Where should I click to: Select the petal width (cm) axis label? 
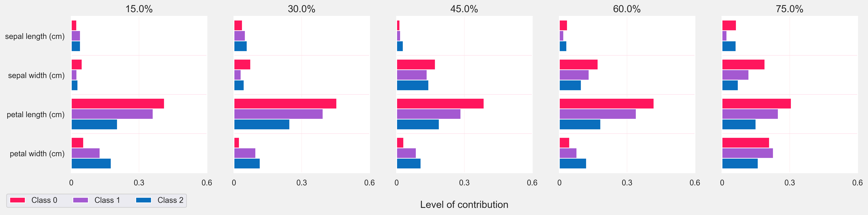click(37, 154)
